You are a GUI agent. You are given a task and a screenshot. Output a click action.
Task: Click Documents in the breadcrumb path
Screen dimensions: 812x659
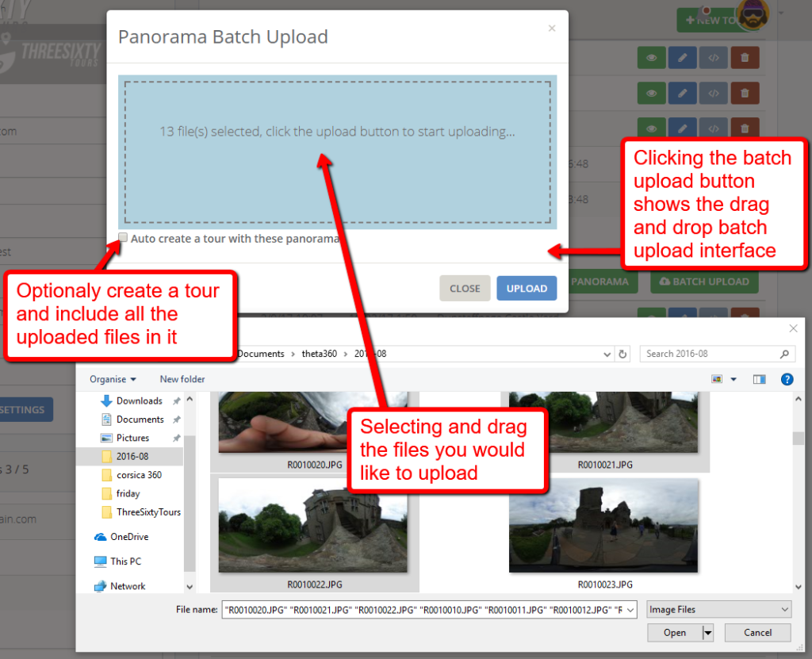pyautogui.click(x=260, y=354)
